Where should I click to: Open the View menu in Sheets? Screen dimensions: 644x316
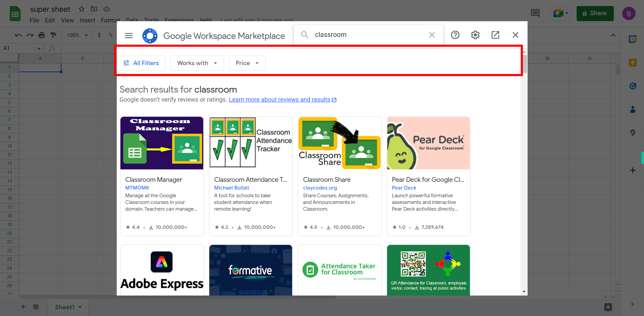click(67, 20)
